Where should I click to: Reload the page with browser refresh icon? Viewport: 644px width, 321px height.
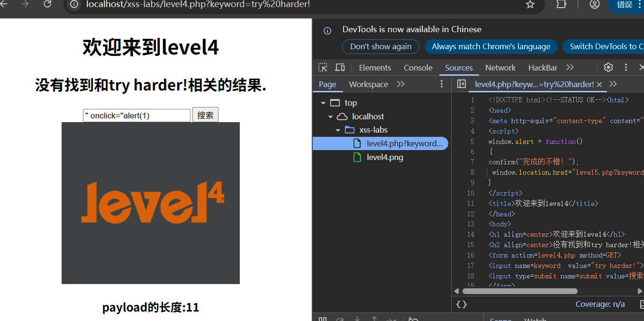47,4
